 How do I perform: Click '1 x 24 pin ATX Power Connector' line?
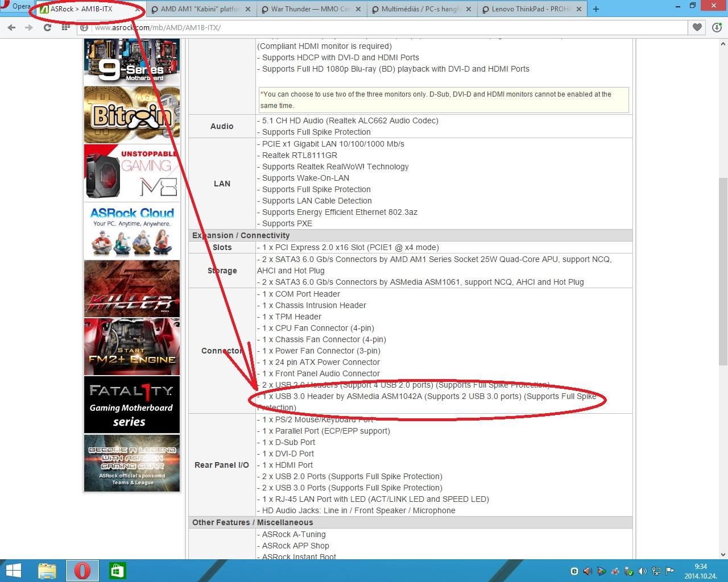pyautogui.click(x=318, y=362)
